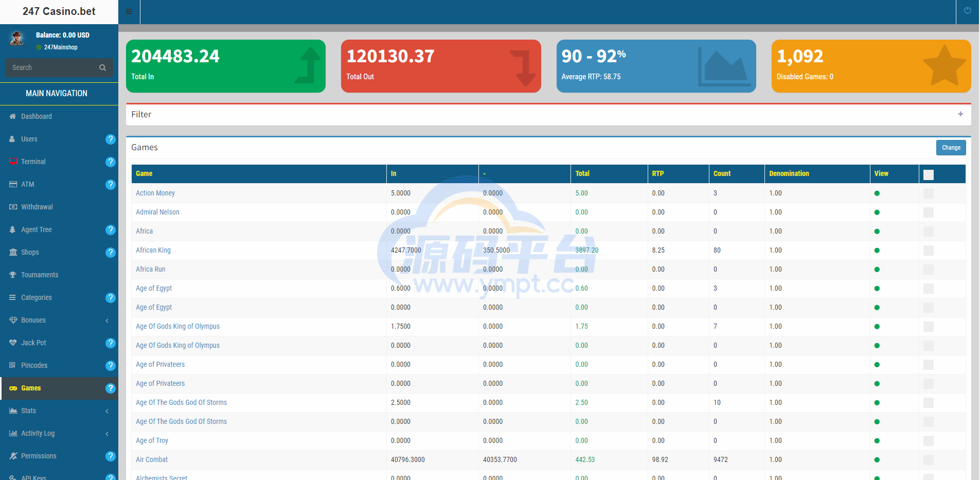
Task: Check the Age of Troy row checkbox
Action: [929, 441]
